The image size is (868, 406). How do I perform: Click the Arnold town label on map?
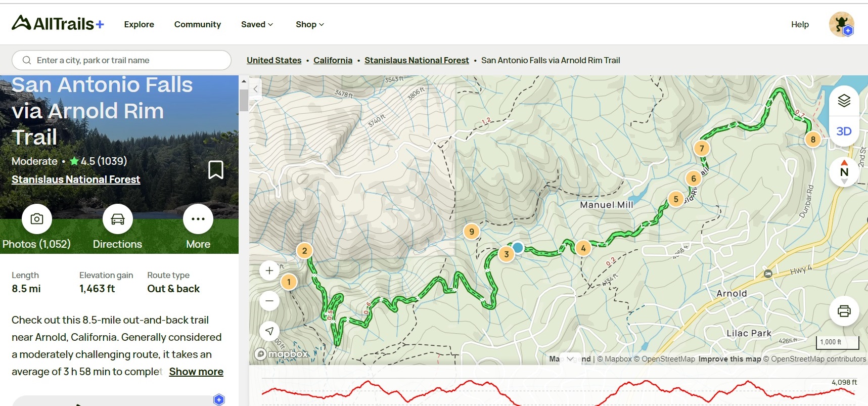coord(732,294)
